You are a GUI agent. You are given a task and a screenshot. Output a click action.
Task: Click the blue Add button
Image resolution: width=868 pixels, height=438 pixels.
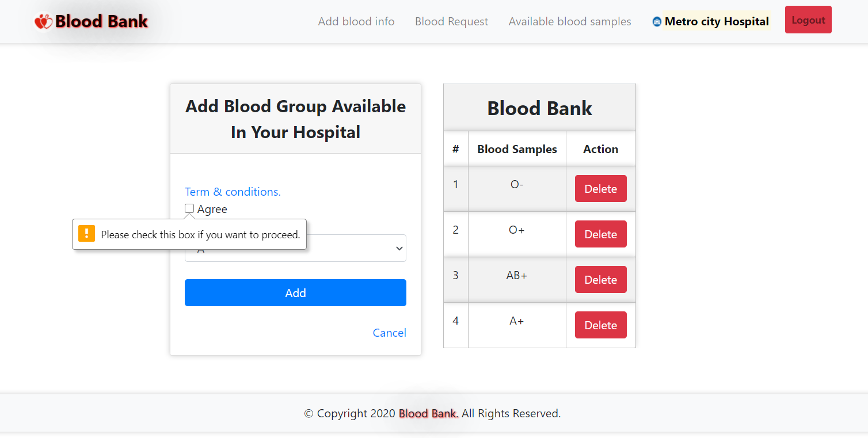(x=295, y=293)
